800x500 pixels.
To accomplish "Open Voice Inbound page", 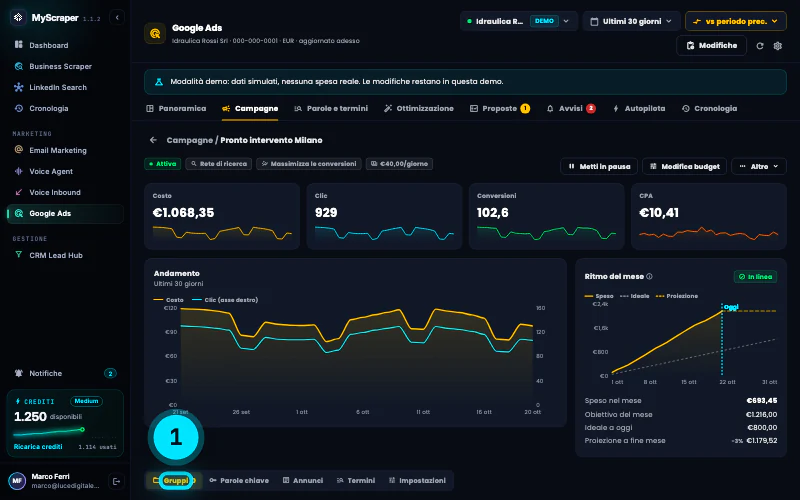I will coord(65,192).
